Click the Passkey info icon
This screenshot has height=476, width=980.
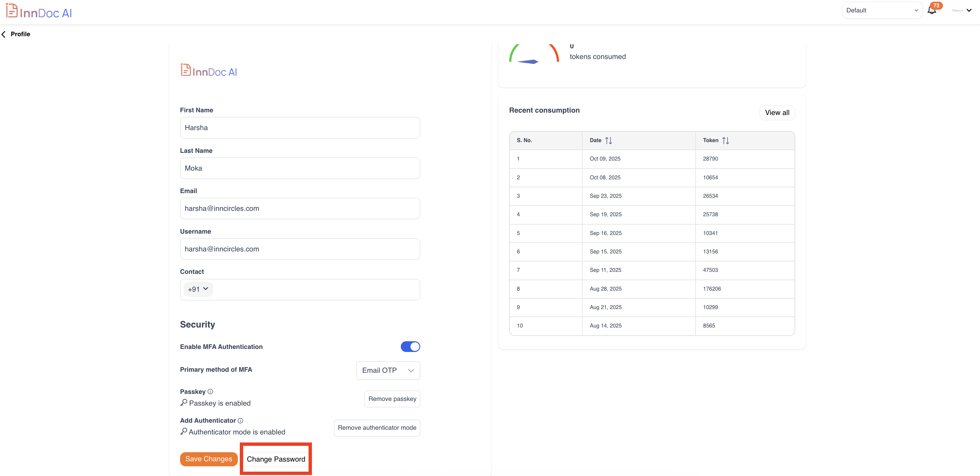click(x=210, y=392)
